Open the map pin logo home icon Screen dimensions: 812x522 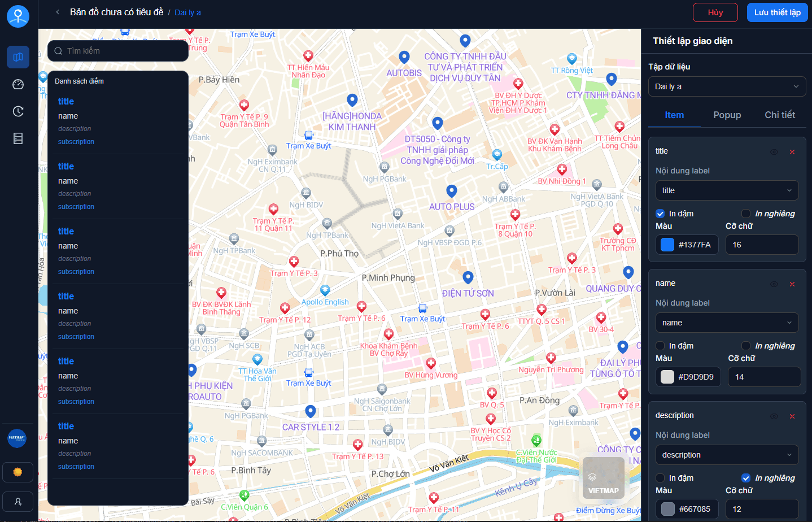click(18, 16)
